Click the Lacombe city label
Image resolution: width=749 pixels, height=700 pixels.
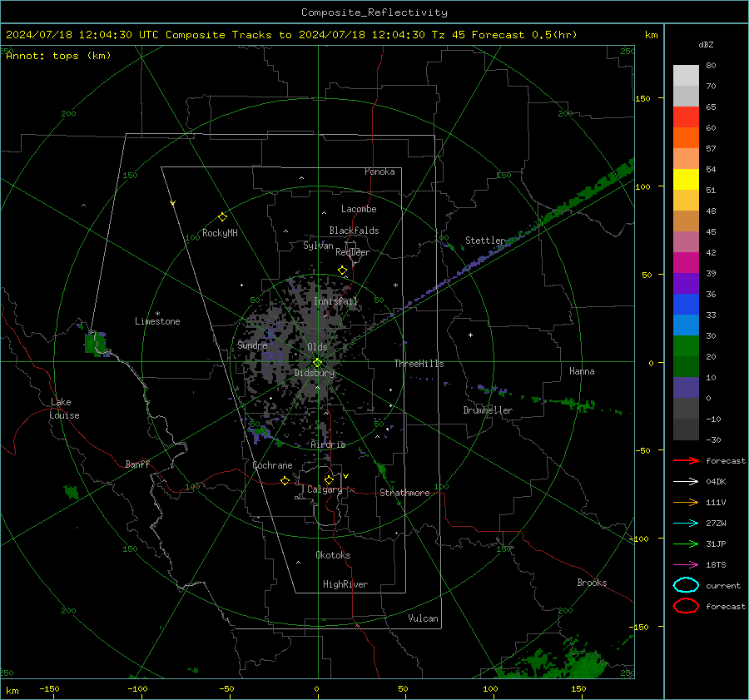coord(359,209)
